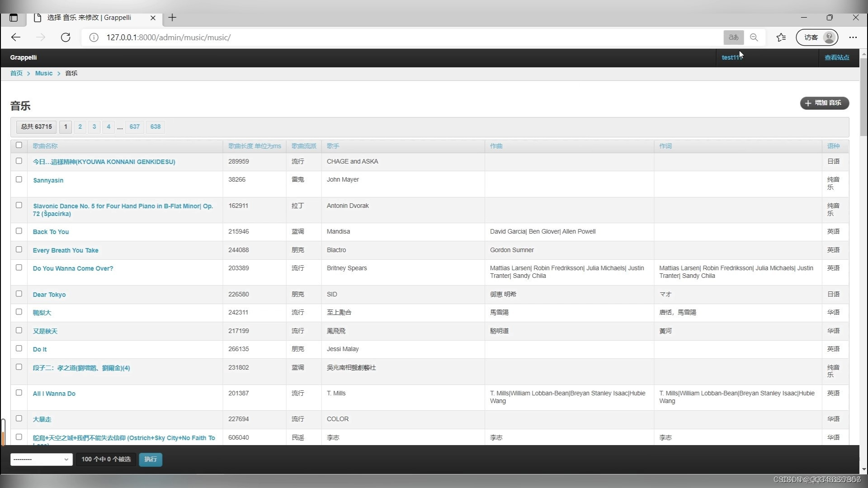Go to pagination page 2
The width and height of the screenshot is (868, 488).
pos(80,127)
